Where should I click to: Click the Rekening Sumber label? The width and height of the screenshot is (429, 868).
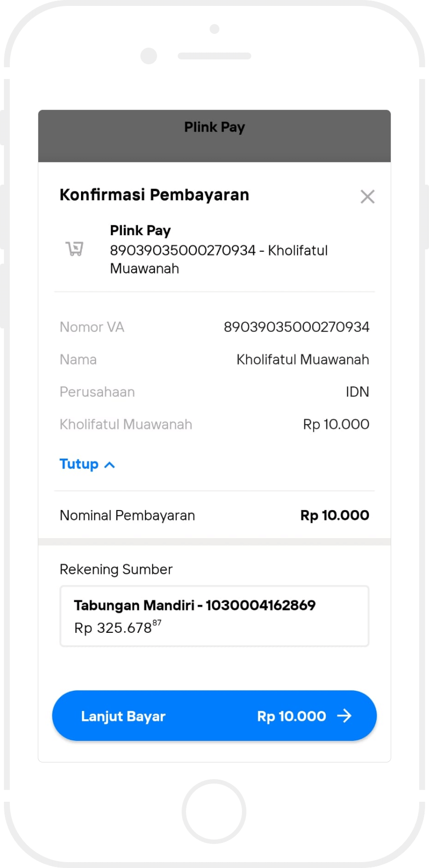(116, 570)
